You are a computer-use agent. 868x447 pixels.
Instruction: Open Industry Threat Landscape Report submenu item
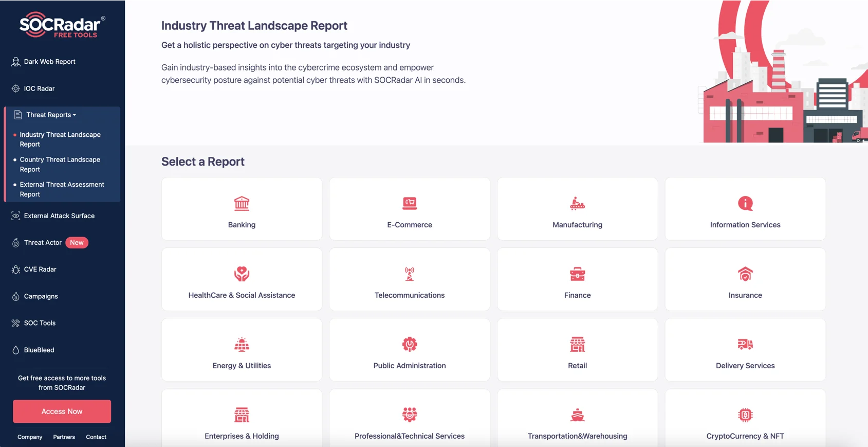click(60, 139)
